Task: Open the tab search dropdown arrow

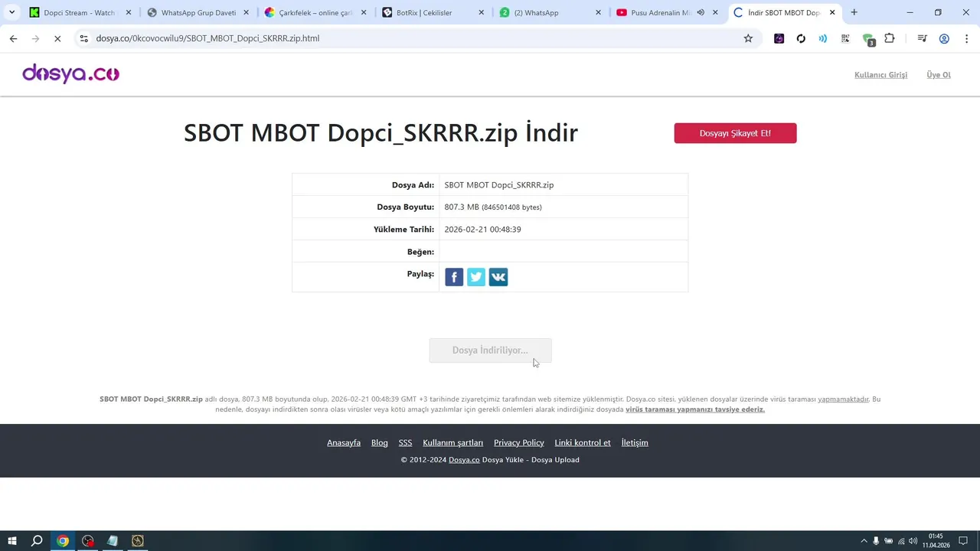Action: coord(11,12)
